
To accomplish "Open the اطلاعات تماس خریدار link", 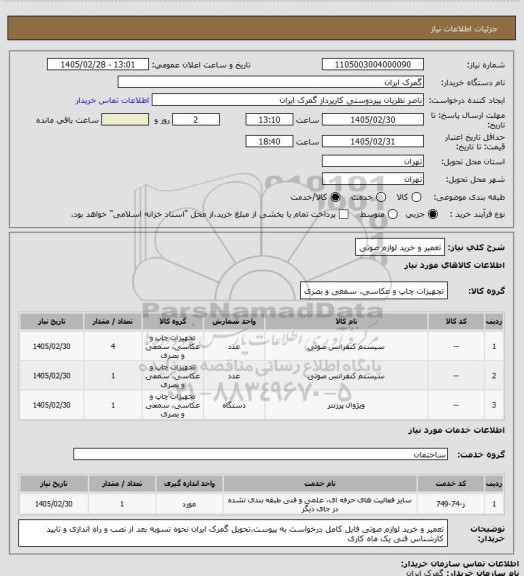I will 112,101.
